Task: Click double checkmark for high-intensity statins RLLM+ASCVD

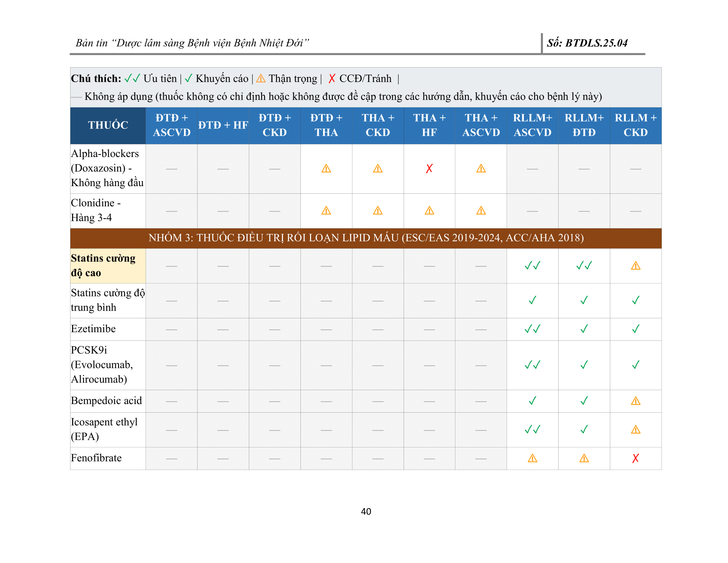Action: pyautogui.click(x=532, y=266)
